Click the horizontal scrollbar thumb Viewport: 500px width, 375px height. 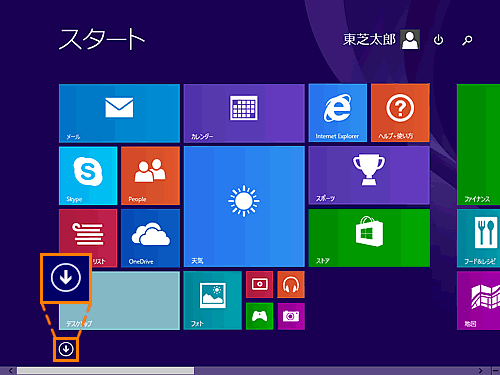tap(105, 371)
